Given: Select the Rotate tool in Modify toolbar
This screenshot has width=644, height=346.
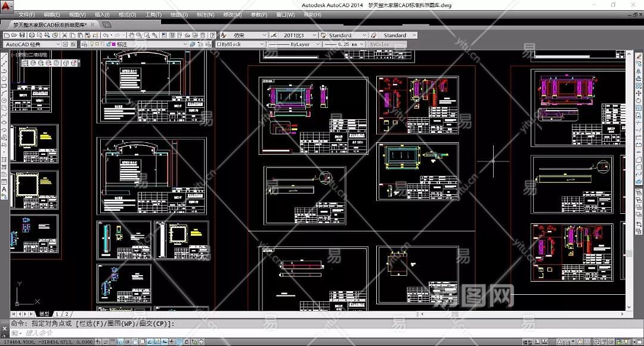Looking at the screenshot, I should click(639, 101).
